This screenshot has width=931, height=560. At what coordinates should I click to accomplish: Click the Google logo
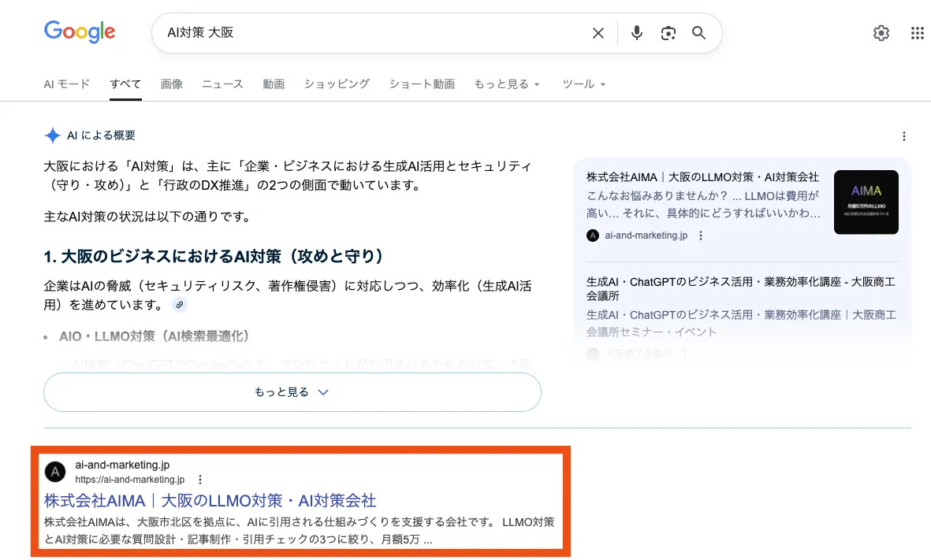[x=80, y=32]
